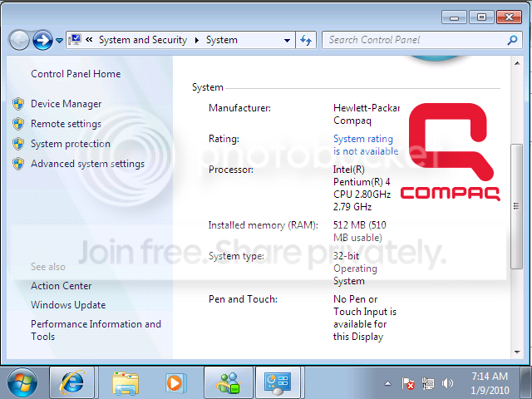Screen dimensions: 532x399
Task: Open the Control Panel taskbar item
Action: [x=278, y=382]
